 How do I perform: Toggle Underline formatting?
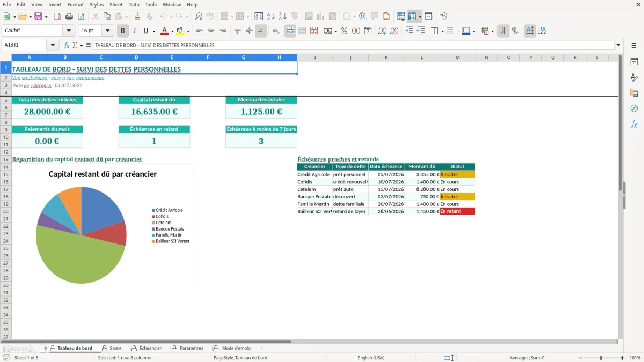(x=145, y=31)
